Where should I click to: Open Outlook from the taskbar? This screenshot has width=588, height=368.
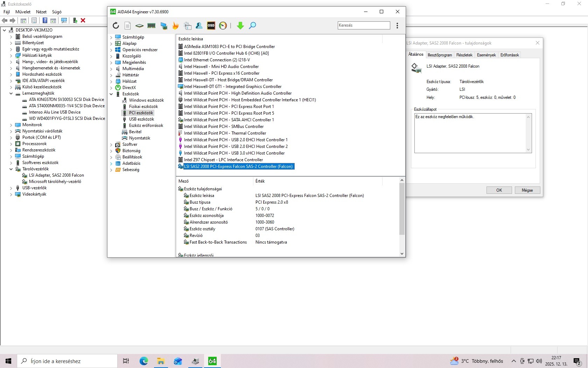[178, 361]
